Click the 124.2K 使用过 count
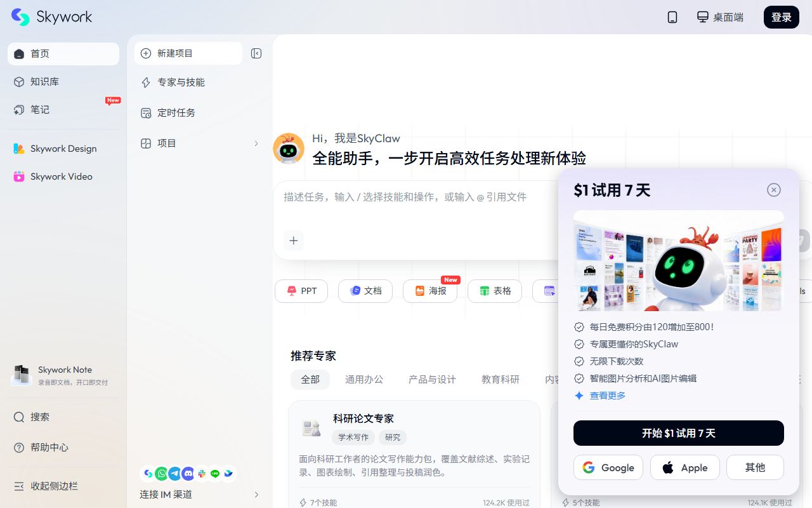Image resolution: width=812 pixels, height=508 pixels. coord(506,502)
